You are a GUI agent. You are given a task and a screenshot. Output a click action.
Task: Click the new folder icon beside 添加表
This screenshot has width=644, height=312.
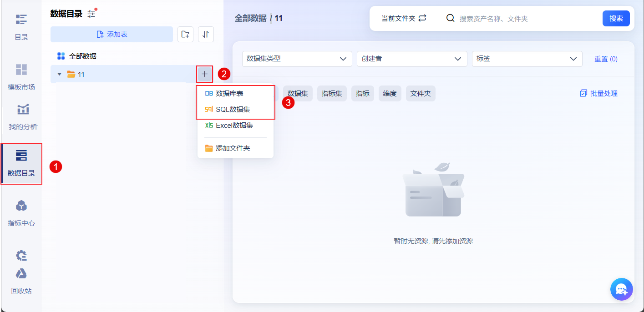[x=185, y=34]
